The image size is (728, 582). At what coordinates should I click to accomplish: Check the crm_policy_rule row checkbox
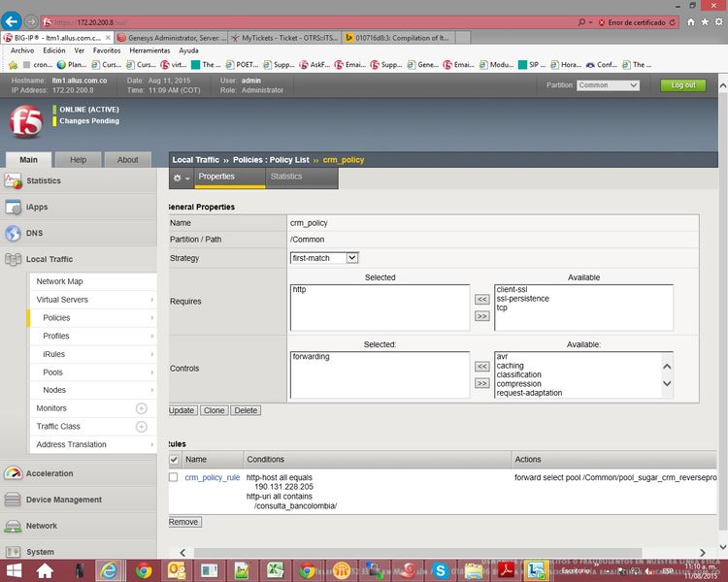pos(174,477)
